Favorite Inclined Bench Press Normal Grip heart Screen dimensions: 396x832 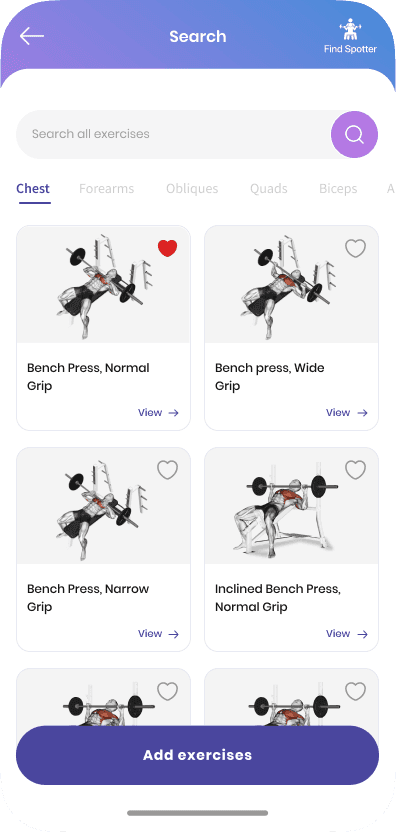tap(355, 470)
